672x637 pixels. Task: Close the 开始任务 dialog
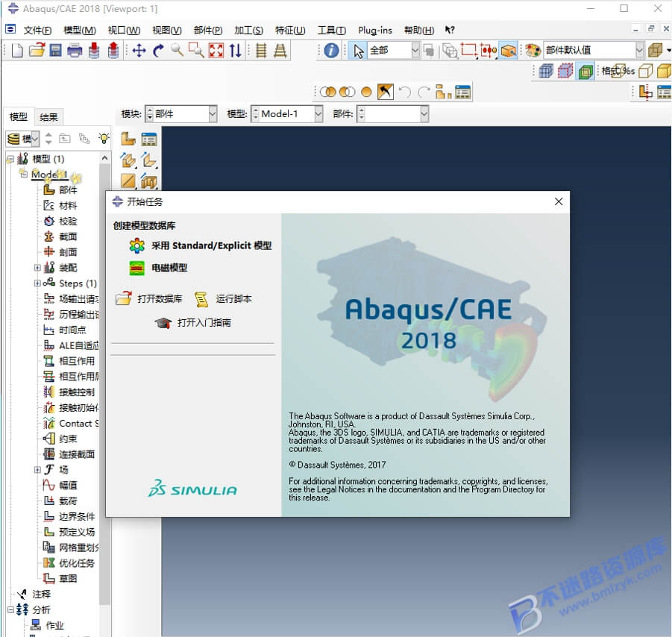(559, 201)
